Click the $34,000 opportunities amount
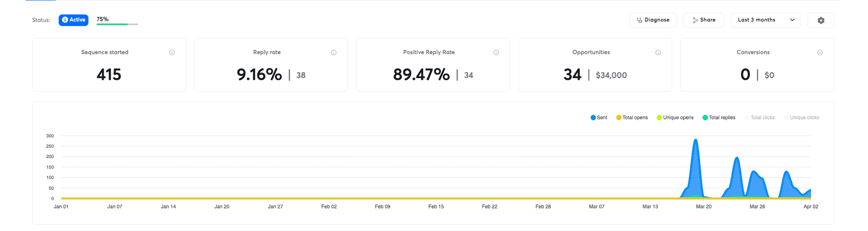 tap(611, 75)
